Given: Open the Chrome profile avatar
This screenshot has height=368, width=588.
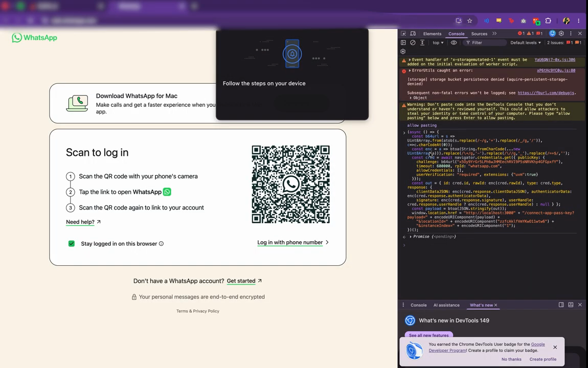Looking at the screenshot, I should point(566,20).
